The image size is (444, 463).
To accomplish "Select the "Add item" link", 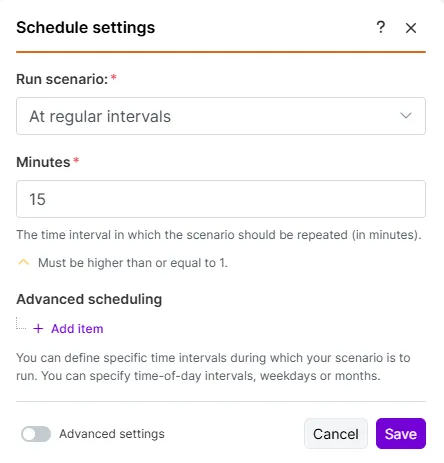I will [77, 329].
